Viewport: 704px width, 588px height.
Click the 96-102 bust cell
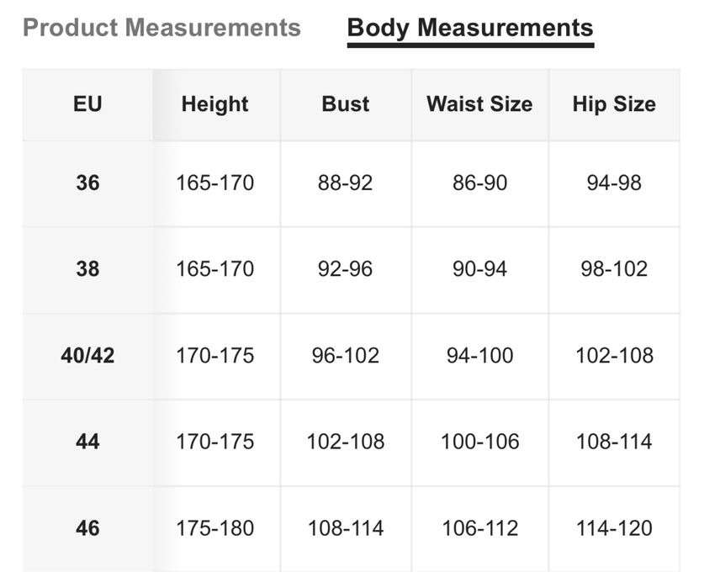point(346,355)
